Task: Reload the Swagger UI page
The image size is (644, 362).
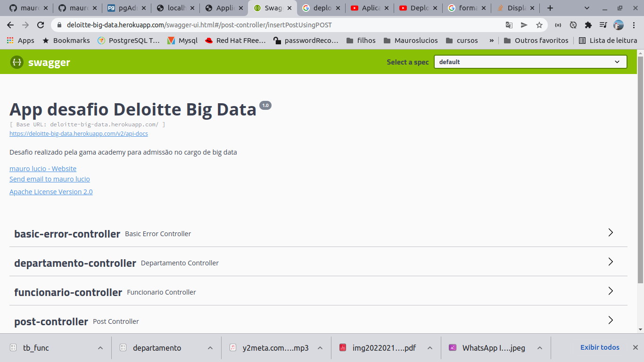Action: (41, 25)
